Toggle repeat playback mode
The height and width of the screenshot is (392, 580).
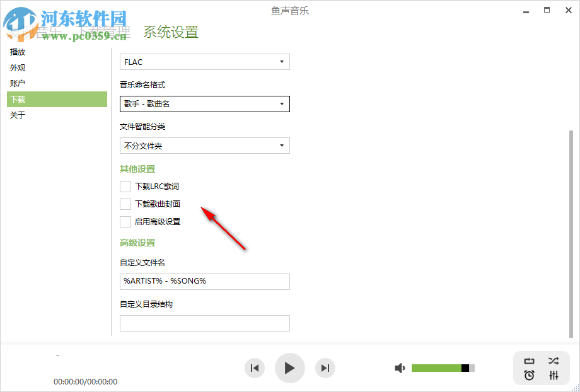click(x=529, y=360)
